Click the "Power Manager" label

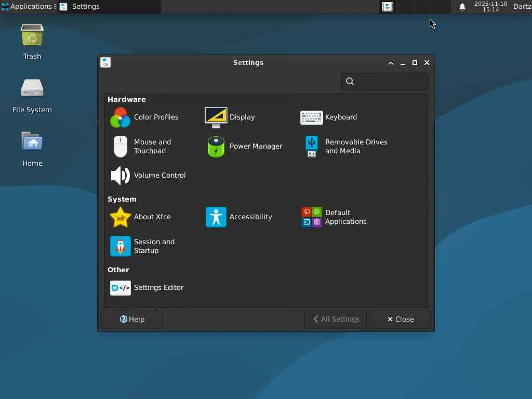point(256,146)
